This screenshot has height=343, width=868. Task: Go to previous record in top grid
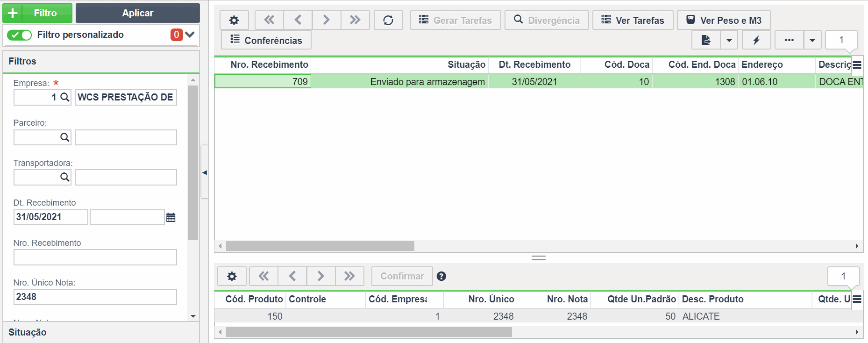click(298, 20)
